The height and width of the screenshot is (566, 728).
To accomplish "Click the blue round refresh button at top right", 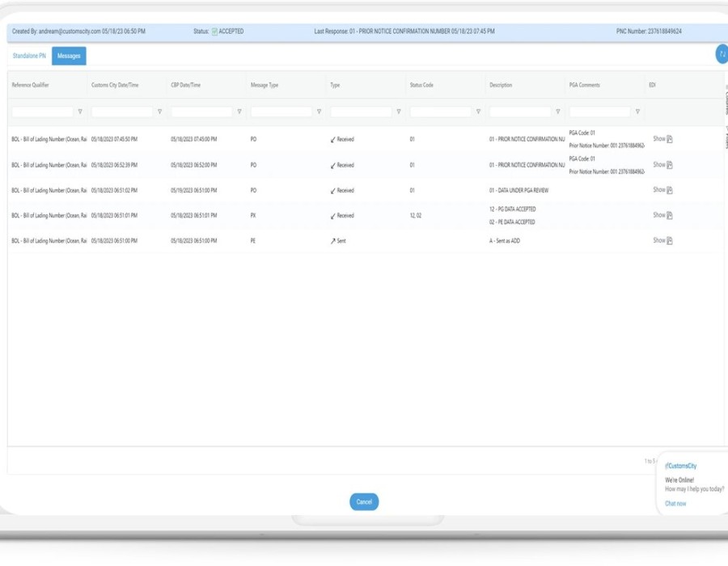I will (x=722, y=54).
